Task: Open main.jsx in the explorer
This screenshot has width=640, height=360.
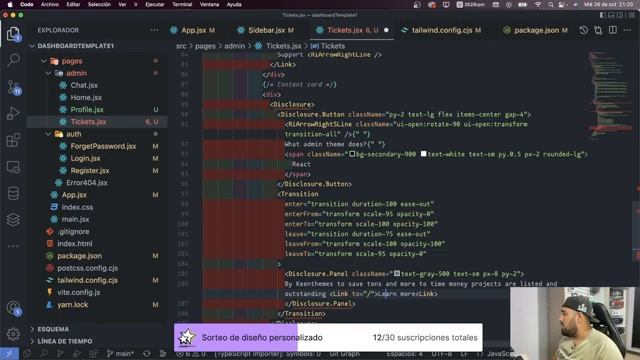Action: [97, 219]
